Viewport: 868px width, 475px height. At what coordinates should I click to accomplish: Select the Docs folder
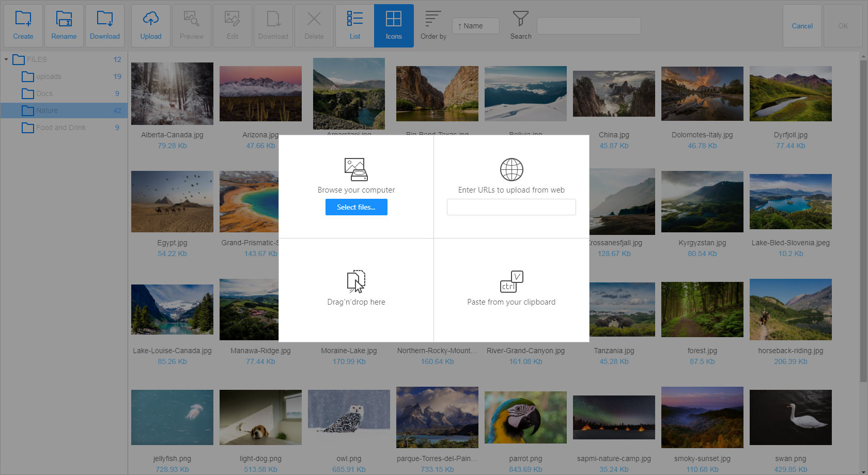coord(64,93)
